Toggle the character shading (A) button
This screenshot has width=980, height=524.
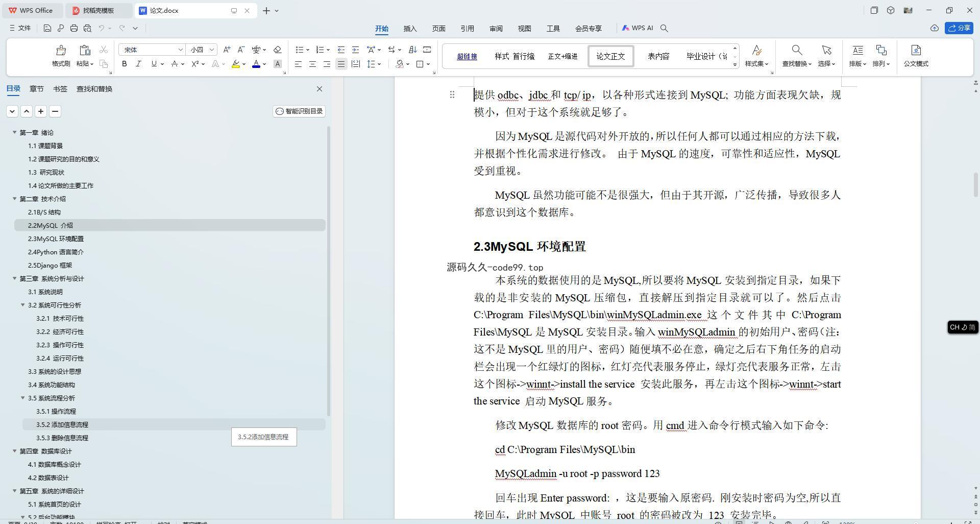point(278,64)
